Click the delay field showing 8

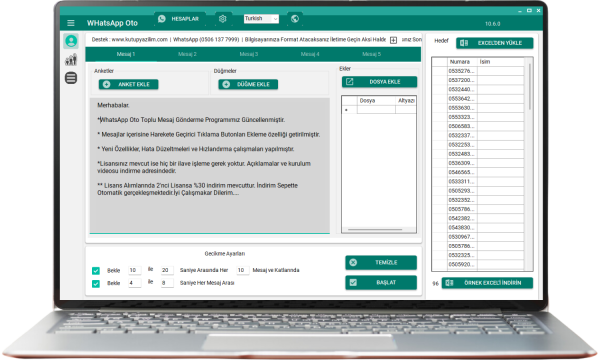167,283
